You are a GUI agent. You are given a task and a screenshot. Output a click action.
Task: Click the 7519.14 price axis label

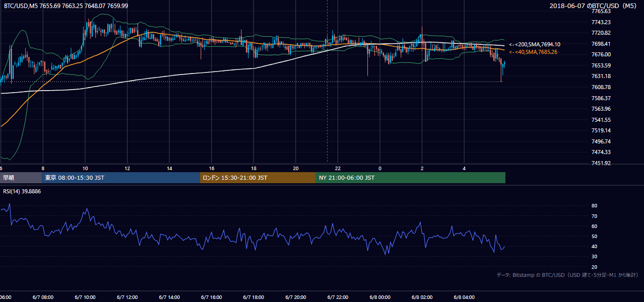601,130
